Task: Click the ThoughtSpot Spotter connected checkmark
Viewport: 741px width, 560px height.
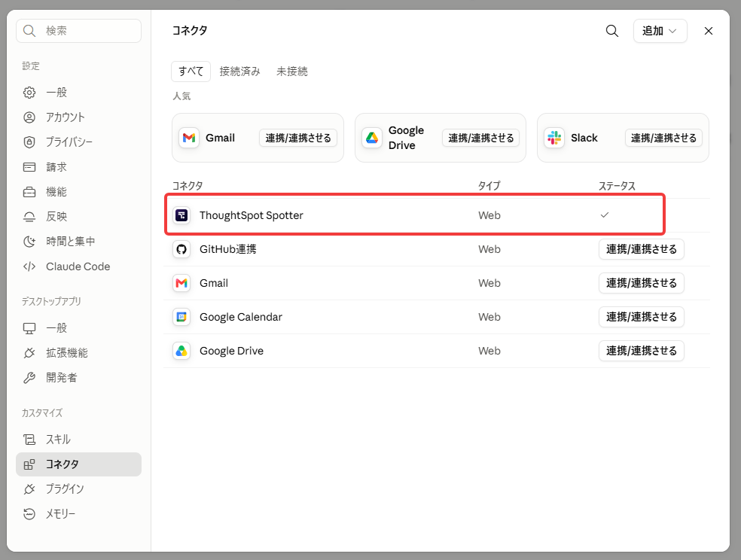Action: tap(605, 215)
